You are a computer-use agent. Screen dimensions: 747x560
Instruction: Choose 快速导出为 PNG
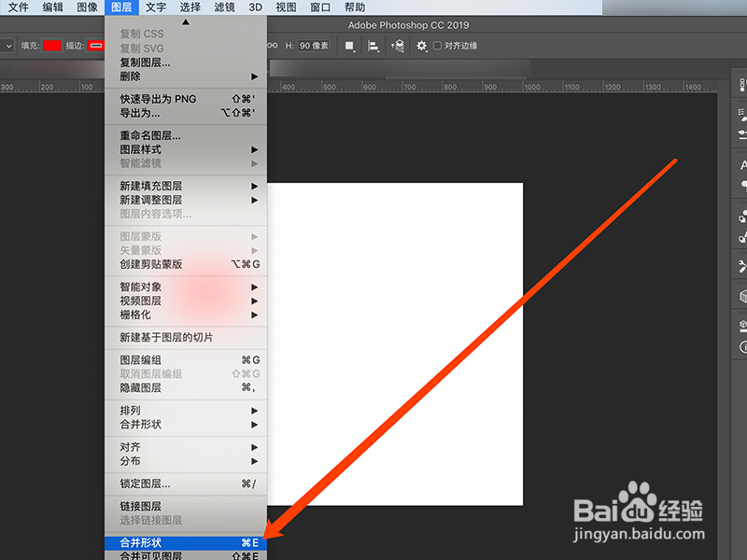[x=186, y=99]
